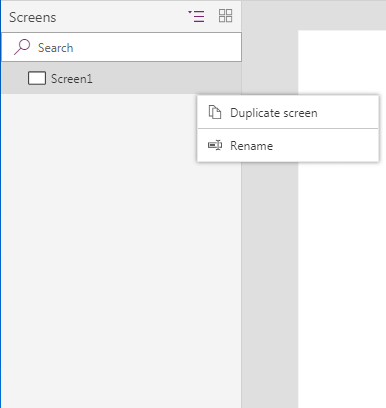This screenshot has height=408, width=386.
Task: Switch to the thumbnail grid view icon
Action: click(x=225, y=16)
